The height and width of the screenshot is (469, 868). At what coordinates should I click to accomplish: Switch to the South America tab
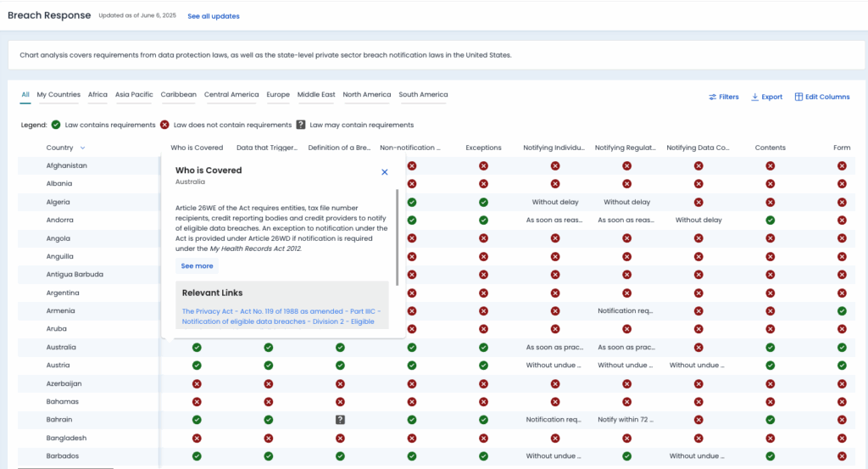tap(423, 95)
